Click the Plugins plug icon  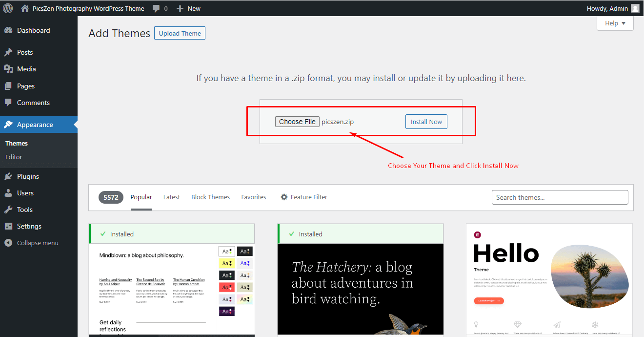(8, 176)
